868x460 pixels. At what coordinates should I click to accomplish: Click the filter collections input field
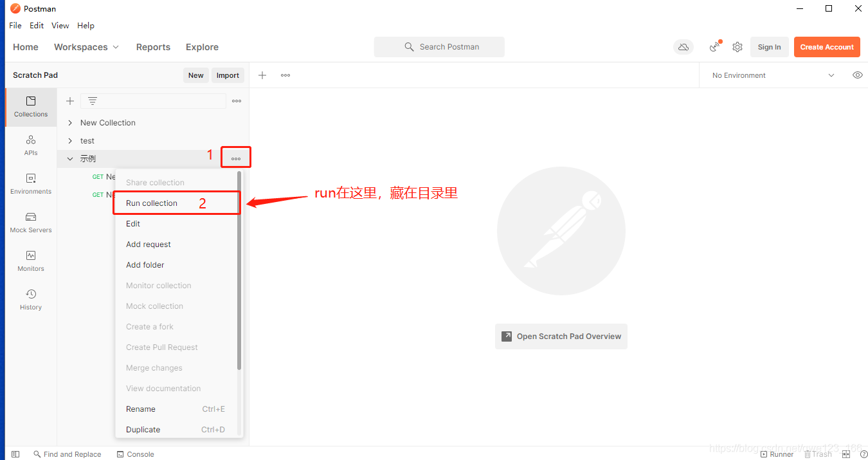pos(153,101)
